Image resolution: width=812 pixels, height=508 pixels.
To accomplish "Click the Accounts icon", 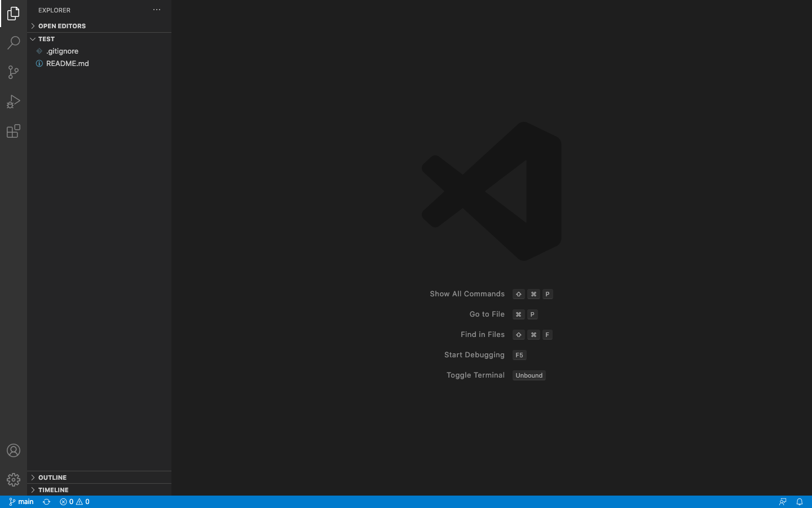I will click(14, 450).
